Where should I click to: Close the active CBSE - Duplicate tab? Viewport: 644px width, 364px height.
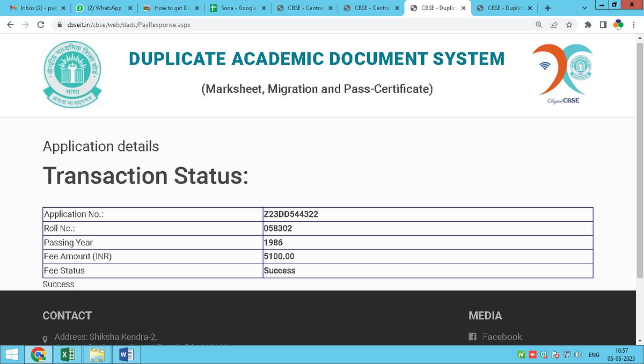(x=464, y=8)
